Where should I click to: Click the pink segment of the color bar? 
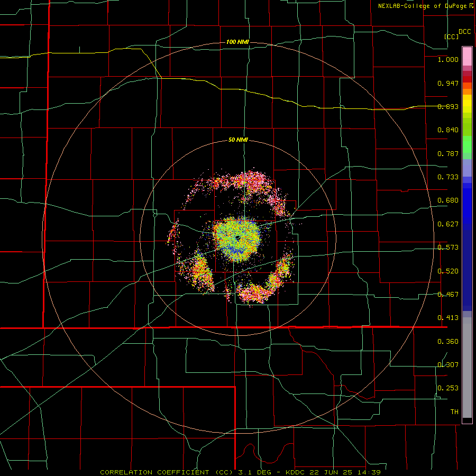point(467,56)
